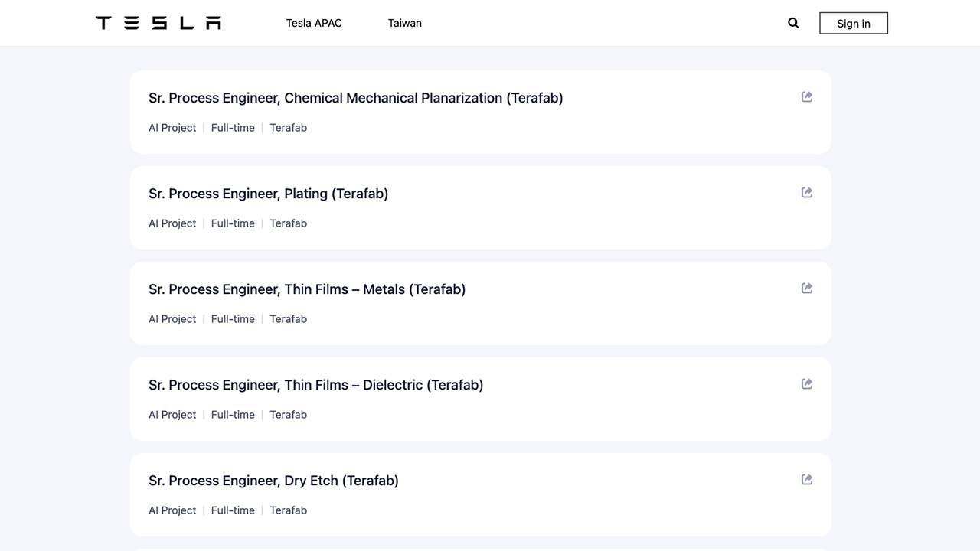Open Sr. Process Engineer, Chemical Mechanical Planarization listing
980x551 pixels.
pos(355,98)
